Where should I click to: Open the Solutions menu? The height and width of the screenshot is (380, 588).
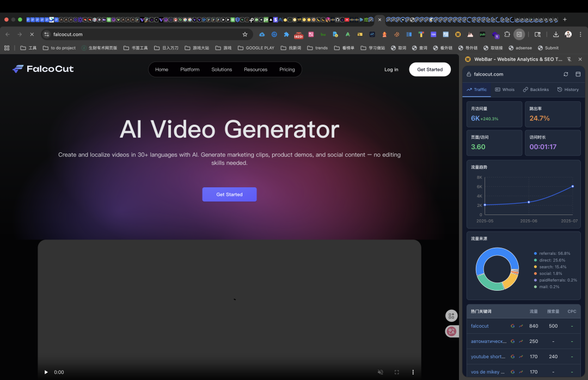tap(222, 69)
